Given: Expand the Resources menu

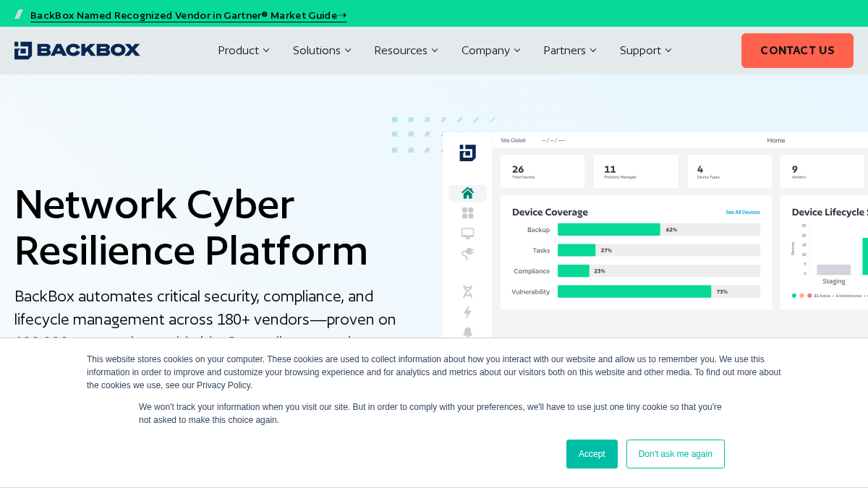Looking at the screenshot, I should (x=406, y=51).
